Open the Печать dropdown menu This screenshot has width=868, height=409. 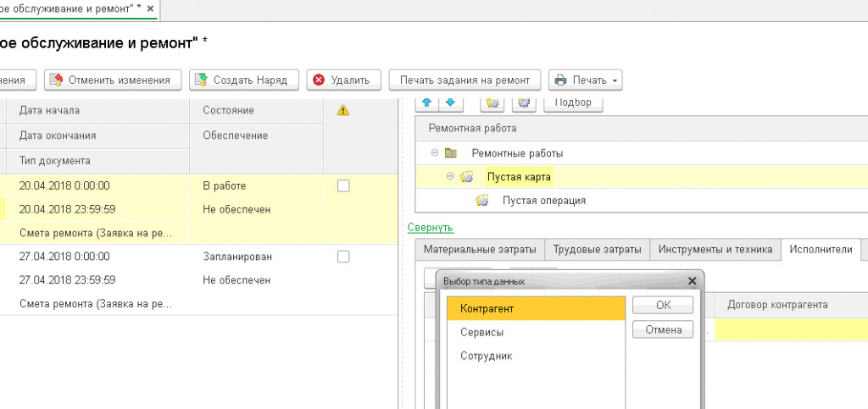pos(587,80)
